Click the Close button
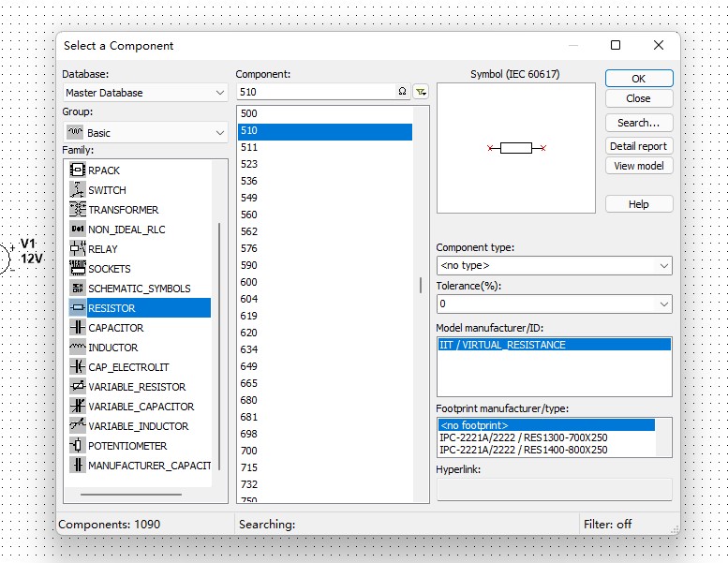The height and width of the screenshot is (563, 728). click(639, 98)
